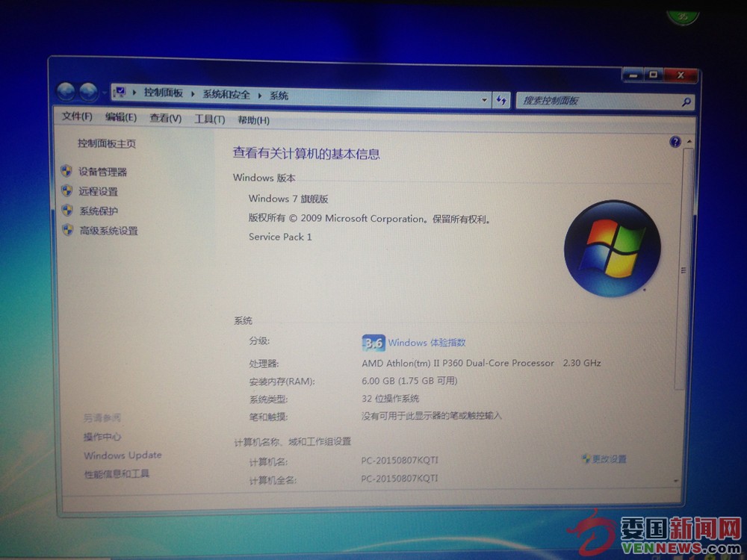The image size is (747, 560).
Task: Click the 6.00 GB (1.75 GB 可用) value
Action: (x=409, y=381)
